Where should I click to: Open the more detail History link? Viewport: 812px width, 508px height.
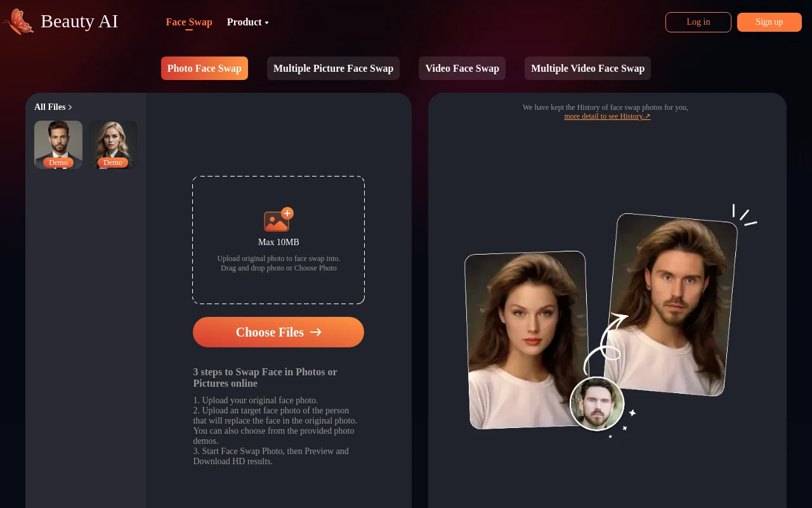607,116
